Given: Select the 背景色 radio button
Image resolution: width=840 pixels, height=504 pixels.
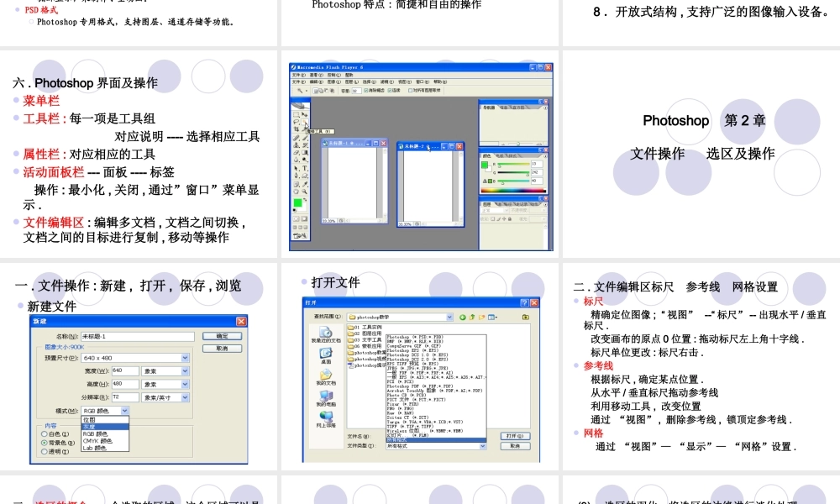Looking at the screenshot, I should [45, 443].
